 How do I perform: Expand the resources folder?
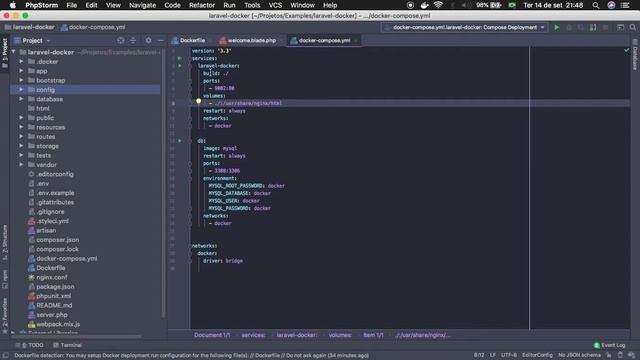21,127
